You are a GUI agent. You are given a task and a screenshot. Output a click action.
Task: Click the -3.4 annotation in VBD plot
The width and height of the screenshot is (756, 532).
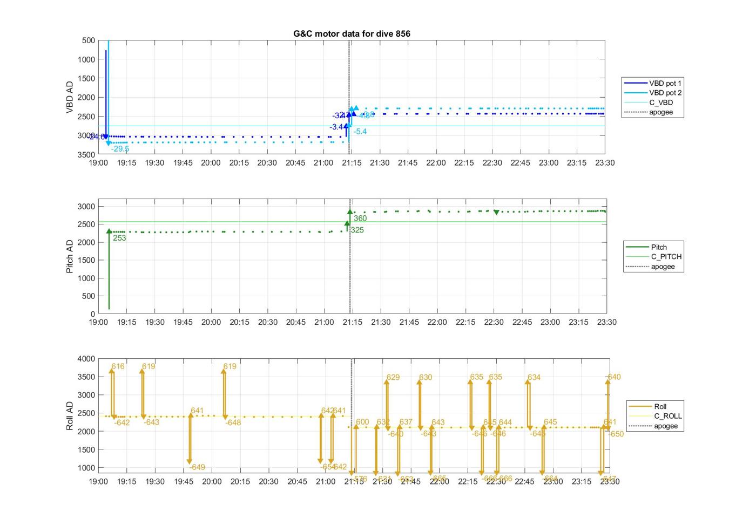[336, 127]
